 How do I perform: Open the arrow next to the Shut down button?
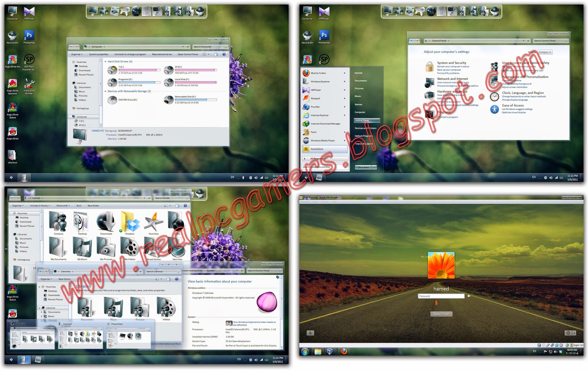pos(374,167)
